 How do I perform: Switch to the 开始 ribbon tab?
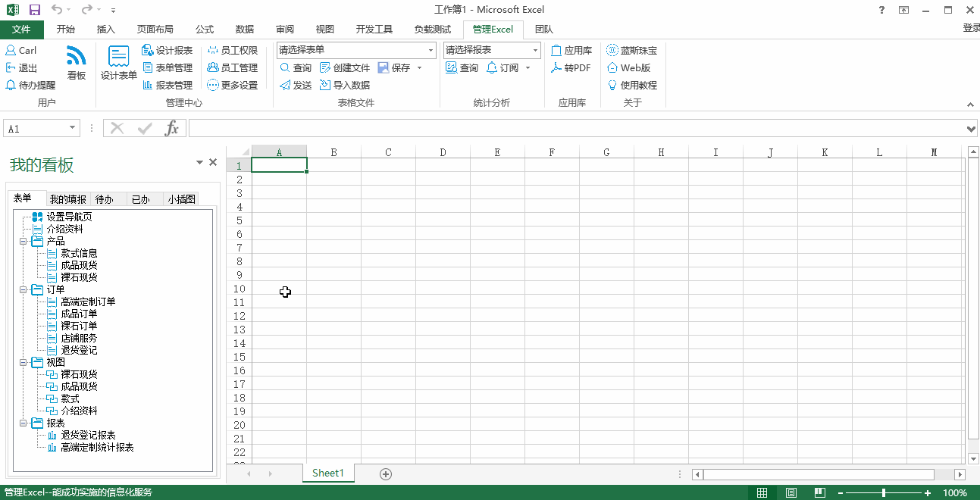(66, 30)
